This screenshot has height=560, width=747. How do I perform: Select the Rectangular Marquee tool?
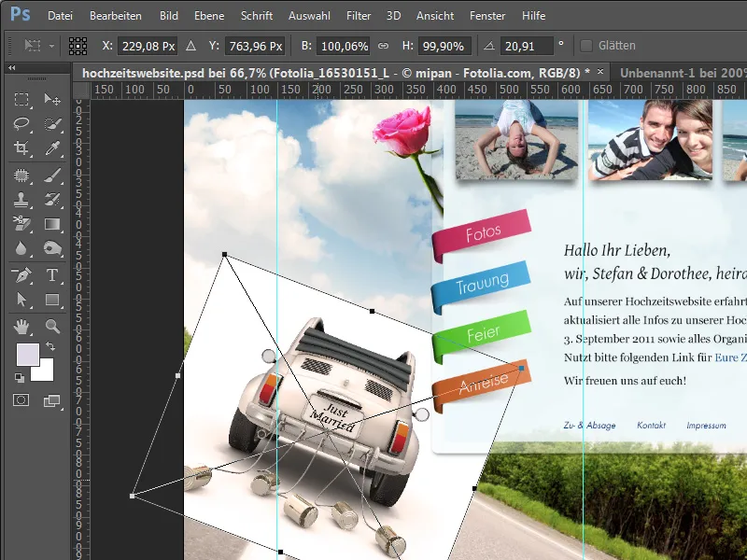[x=21, y=99]
